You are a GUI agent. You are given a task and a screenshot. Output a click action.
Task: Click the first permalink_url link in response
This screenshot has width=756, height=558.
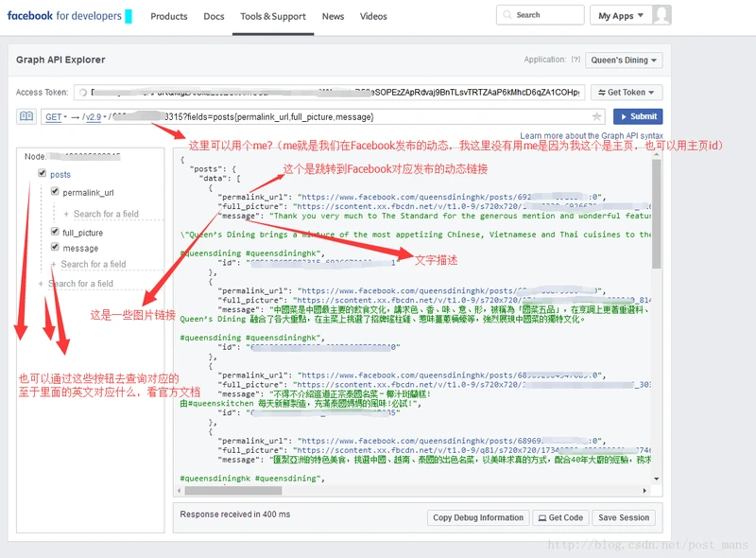click(450, 197)
